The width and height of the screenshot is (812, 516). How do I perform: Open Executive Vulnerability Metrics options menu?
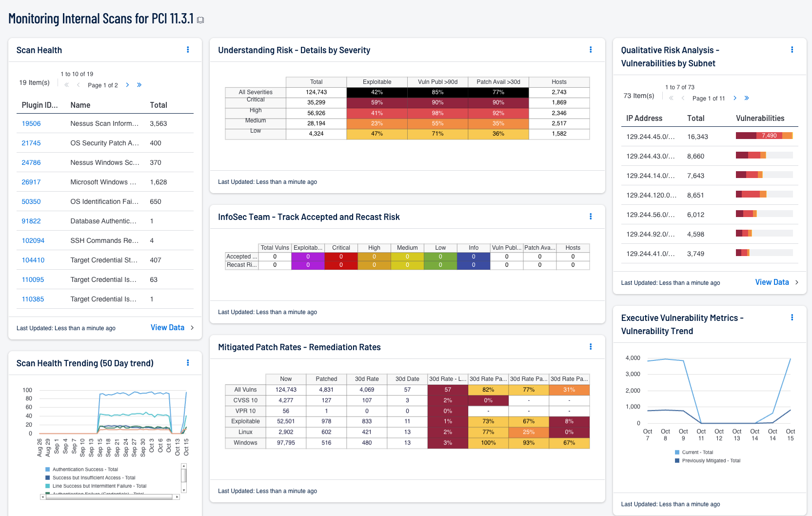792,317
